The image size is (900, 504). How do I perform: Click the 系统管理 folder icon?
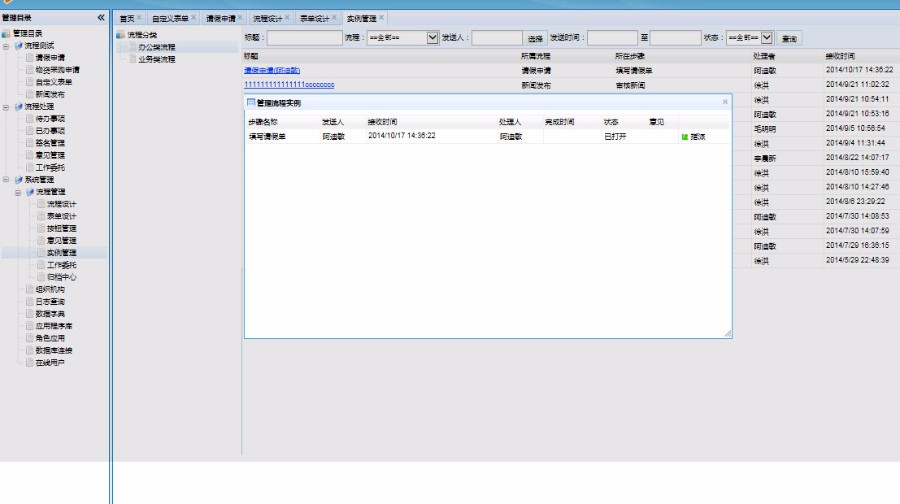click(18, 180)
